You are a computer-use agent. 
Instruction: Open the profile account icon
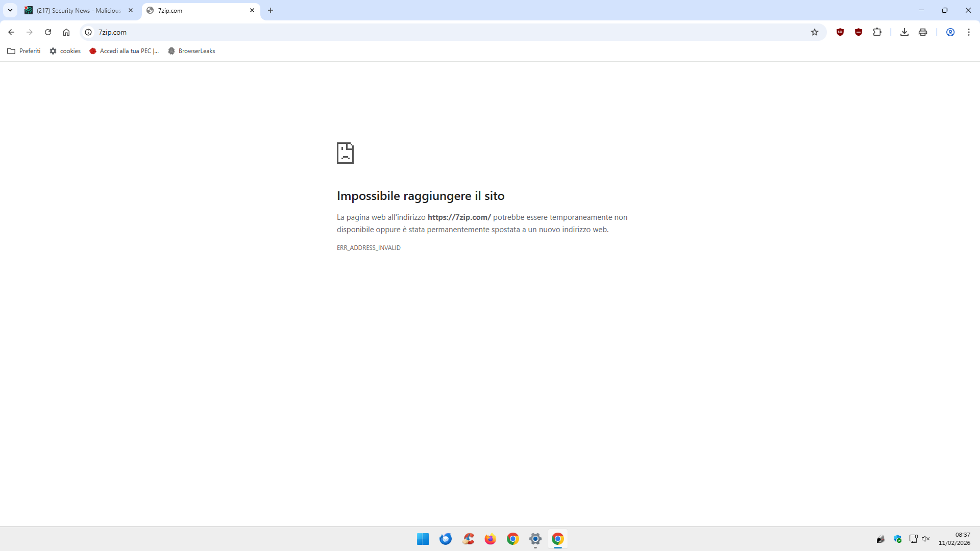click(x=950, y=32)
